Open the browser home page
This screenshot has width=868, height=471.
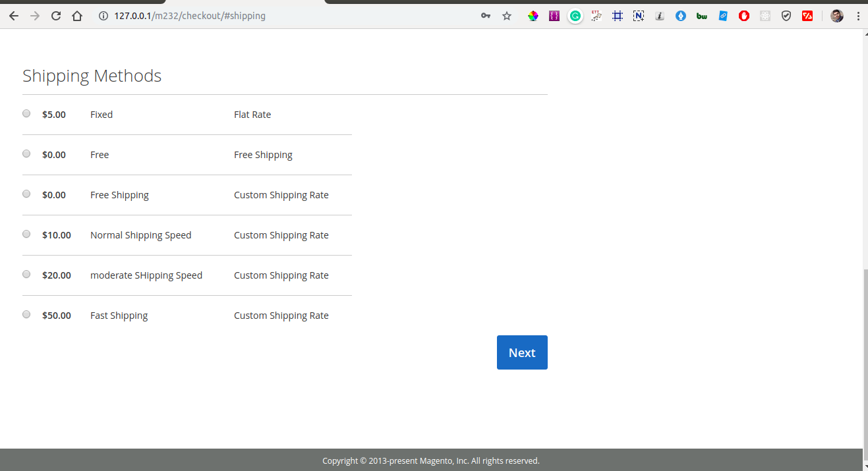77,16
